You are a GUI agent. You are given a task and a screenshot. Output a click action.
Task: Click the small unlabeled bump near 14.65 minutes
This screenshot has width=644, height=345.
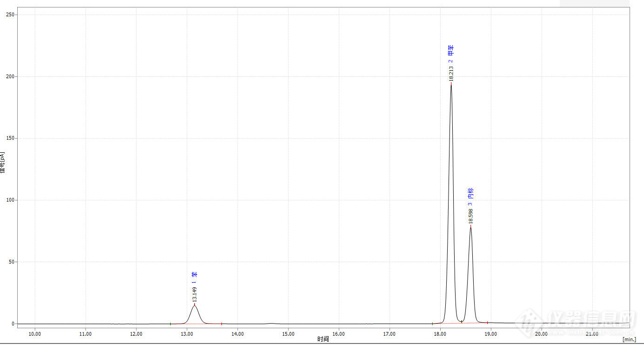(x=271, y=323)
